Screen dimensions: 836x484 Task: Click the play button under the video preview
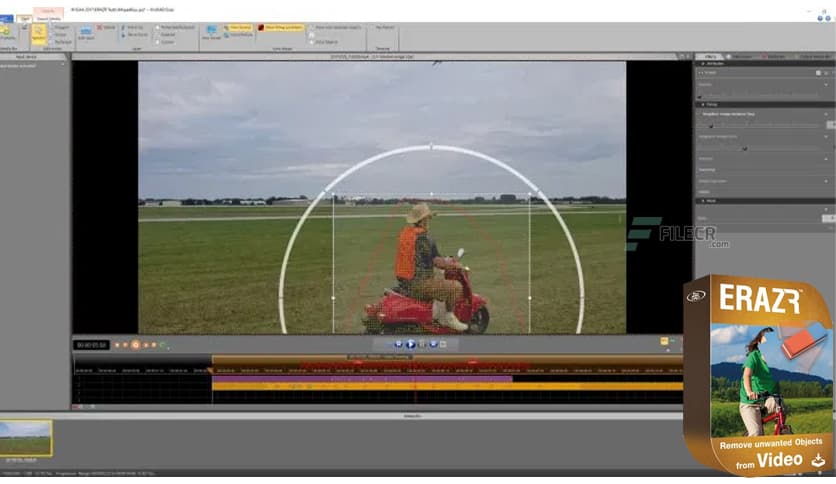[x=410, y=344]
